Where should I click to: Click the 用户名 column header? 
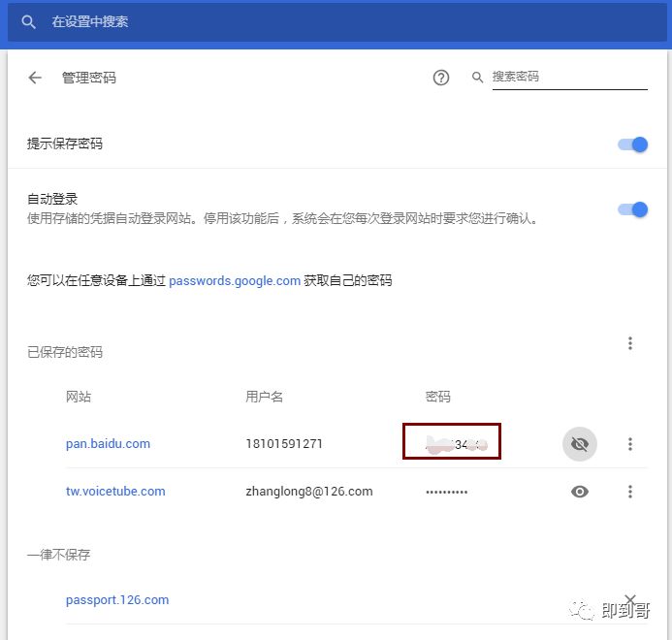[264, 397]
